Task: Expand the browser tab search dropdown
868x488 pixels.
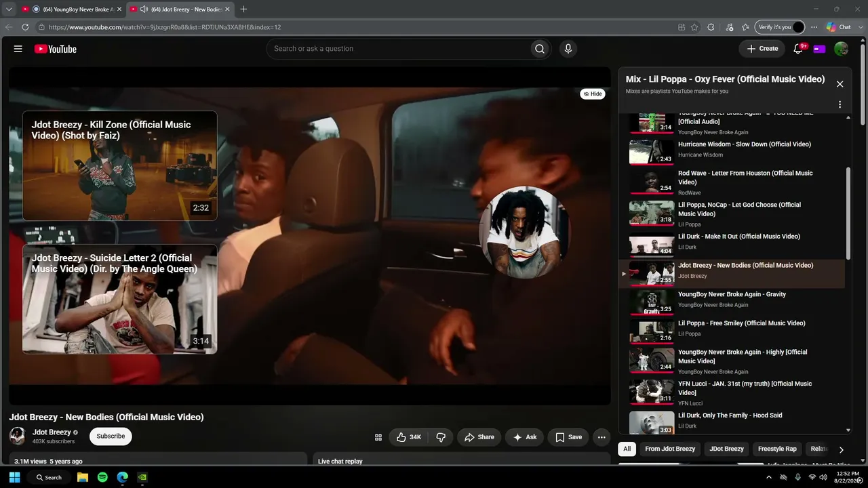Action: coord(9,9)
